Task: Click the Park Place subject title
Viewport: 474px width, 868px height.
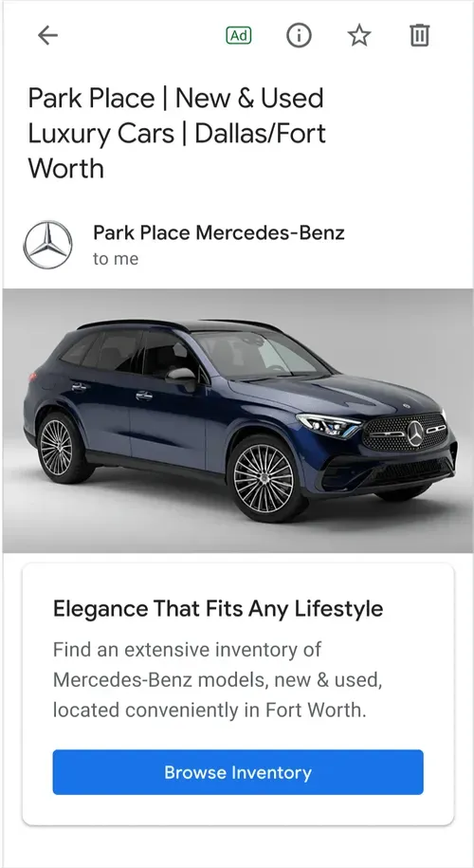Action: click(177, 134)
